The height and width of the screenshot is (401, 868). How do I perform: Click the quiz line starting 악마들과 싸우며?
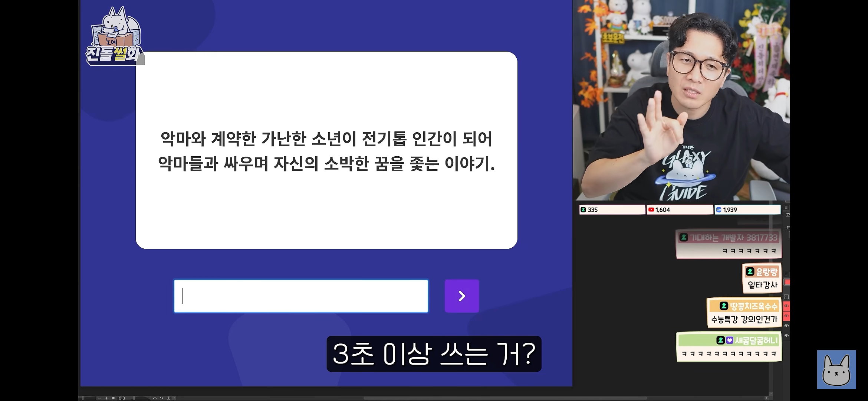[326, 163]
